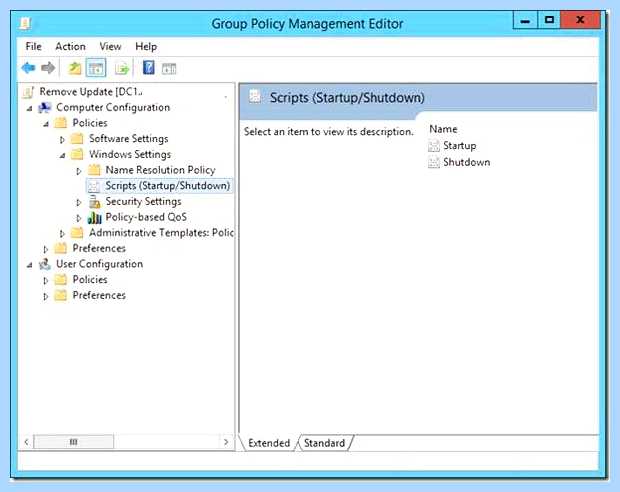Open the Action menu
The width and height of the screenshot is (620, 492).
[x=70, y=47]
